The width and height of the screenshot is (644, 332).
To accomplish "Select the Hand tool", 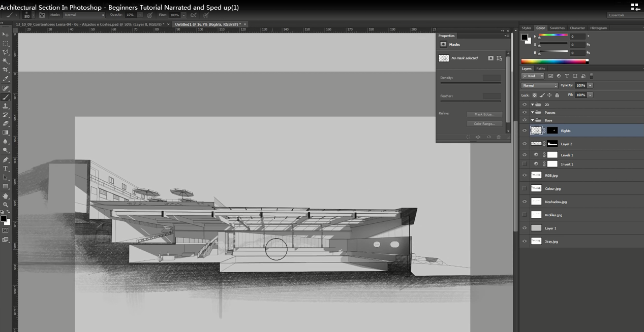I will pos(6,195).
